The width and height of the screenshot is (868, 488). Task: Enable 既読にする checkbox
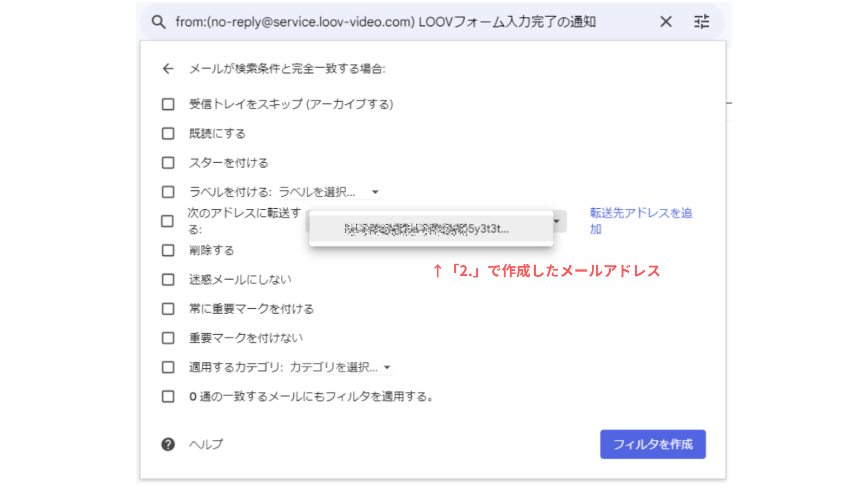click(x=168, y=133)
